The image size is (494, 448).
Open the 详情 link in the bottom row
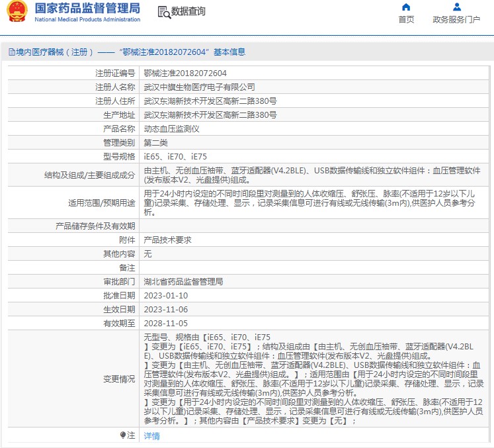[x=152, y=436]
